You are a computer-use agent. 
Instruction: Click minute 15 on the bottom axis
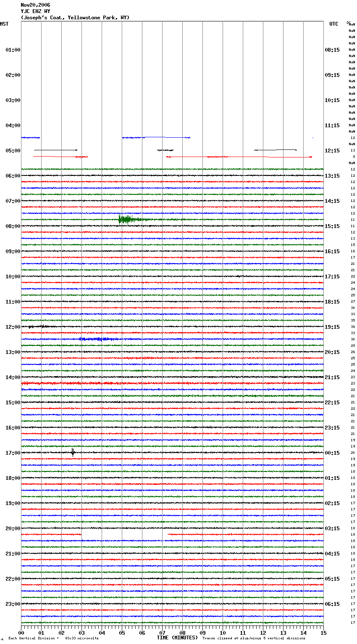[323, 633]
